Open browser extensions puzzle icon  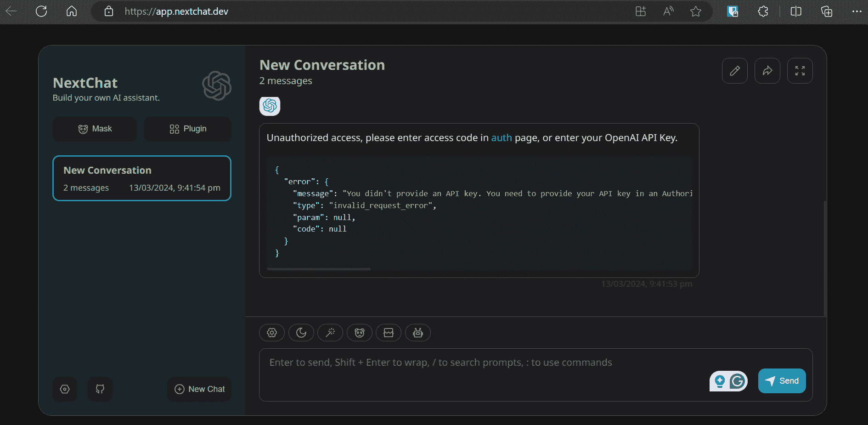click(x=763, y=11)
